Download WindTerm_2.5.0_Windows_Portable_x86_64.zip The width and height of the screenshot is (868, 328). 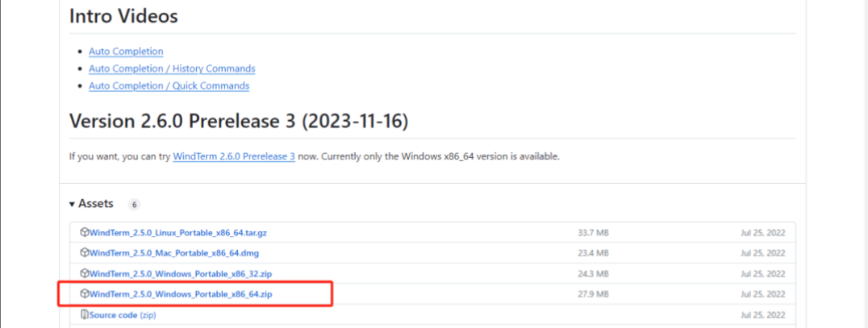click(181, 294)
